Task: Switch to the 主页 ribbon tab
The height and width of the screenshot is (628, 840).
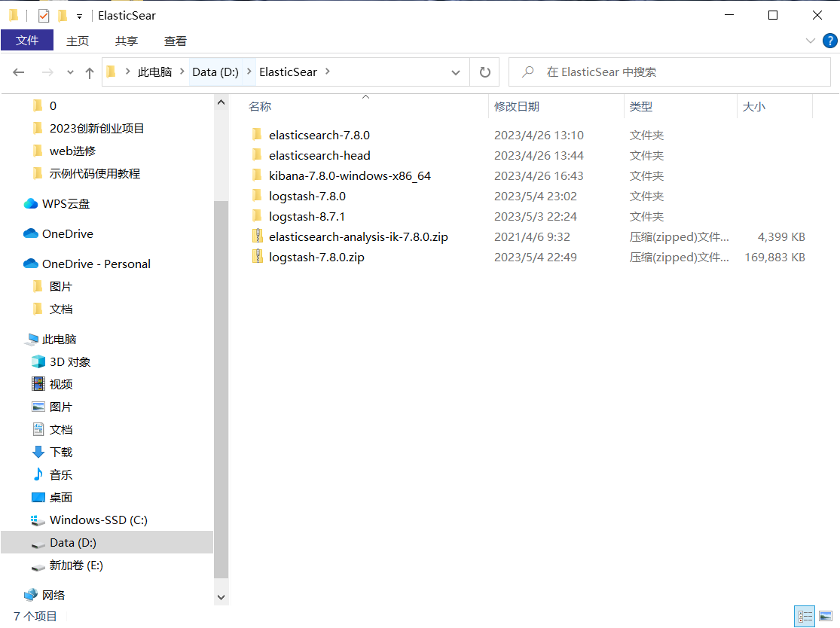Action: [x=77, y=41]
